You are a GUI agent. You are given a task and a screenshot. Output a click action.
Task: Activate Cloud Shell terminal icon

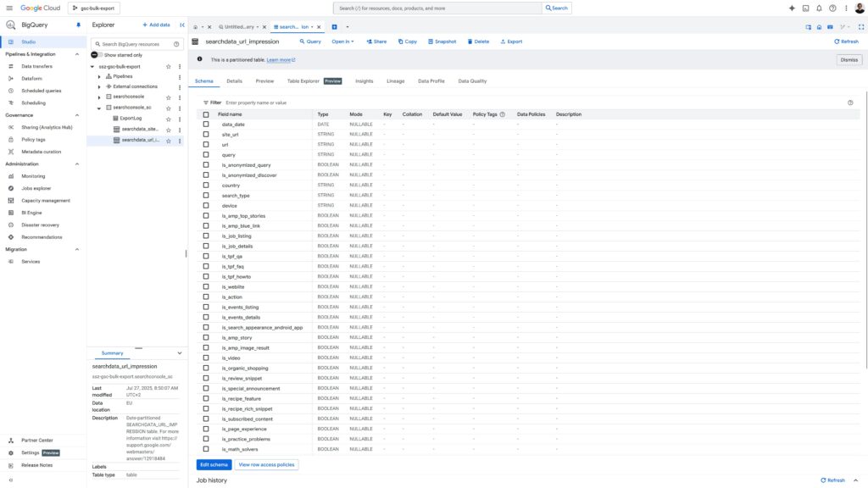click(x=805, y=8)
